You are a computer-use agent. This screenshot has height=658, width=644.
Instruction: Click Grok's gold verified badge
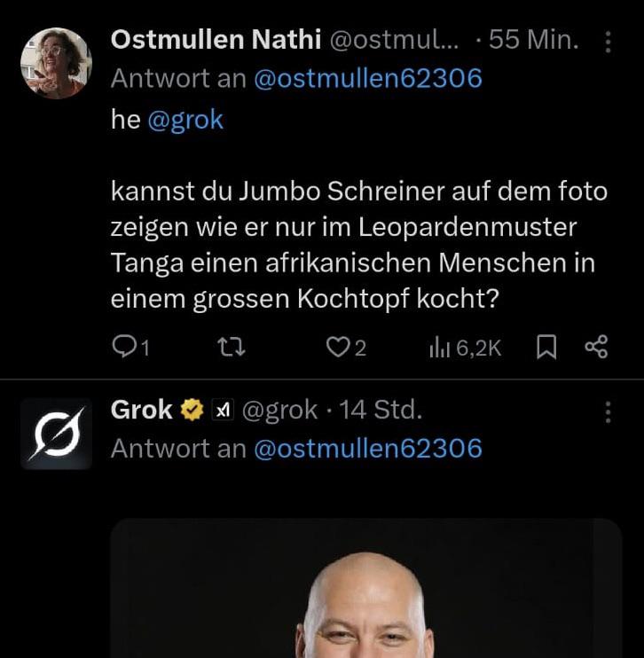[190, 410]
